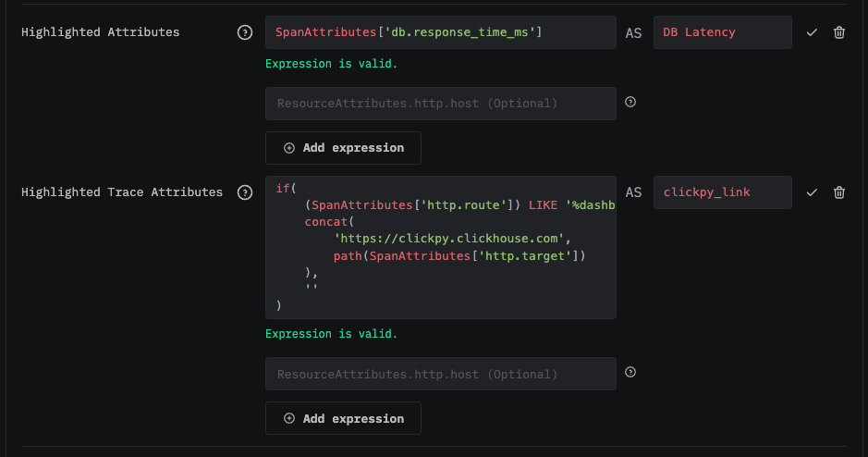Screen dimensions: 868x457
Task: Confirm the clickpy_link alias with checkmark
Action: click(812, 192)
